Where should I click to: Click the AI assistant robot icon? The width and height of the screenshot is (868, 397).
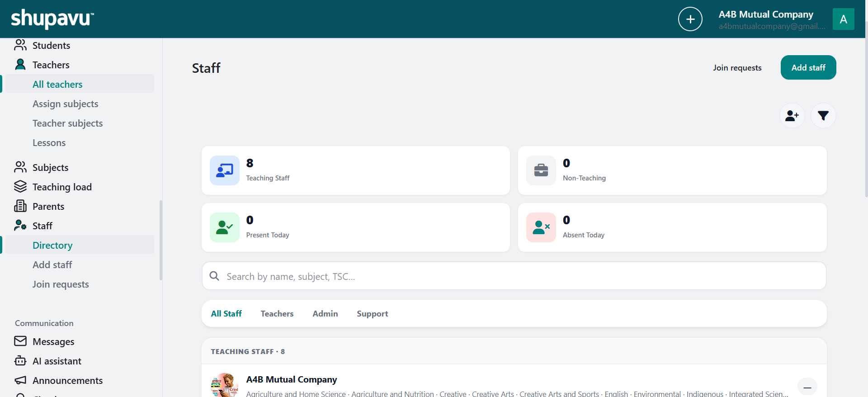coord(20,361)
